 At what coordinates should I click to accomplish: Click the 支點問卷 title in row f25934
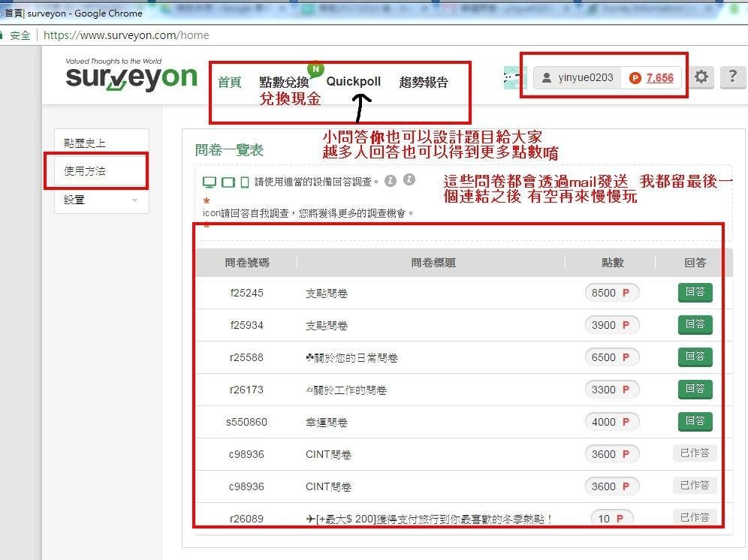327,326
